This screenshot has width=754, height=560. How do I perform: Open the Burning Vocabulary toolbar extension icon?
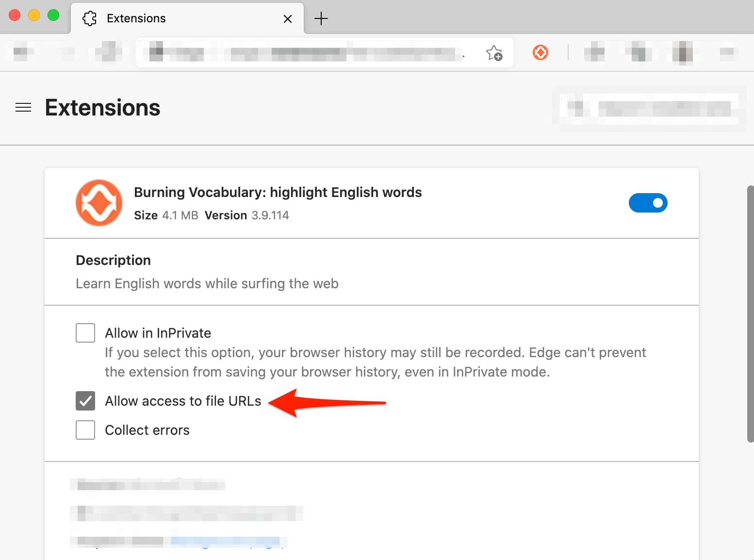point(540,52)
